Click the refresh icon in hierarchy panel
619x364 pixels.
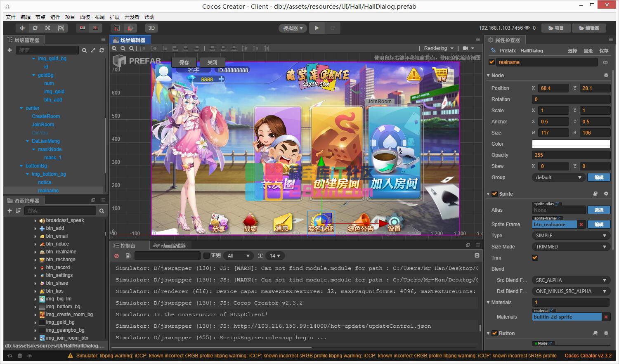tap(102, 50)
